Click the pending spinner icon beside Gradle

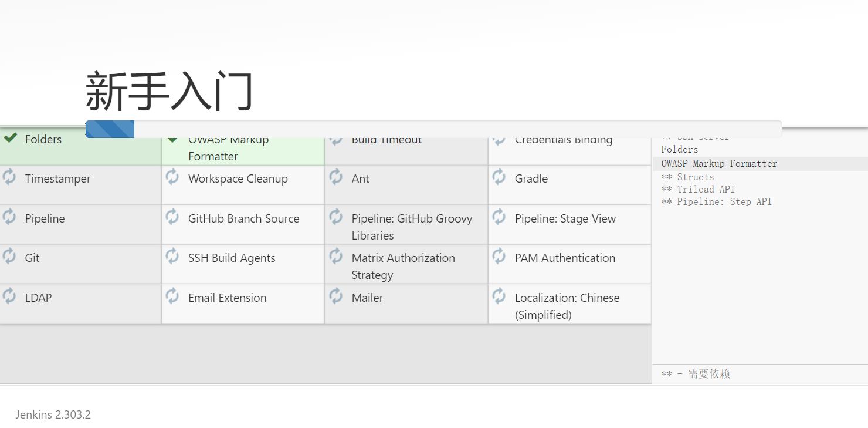499,177
